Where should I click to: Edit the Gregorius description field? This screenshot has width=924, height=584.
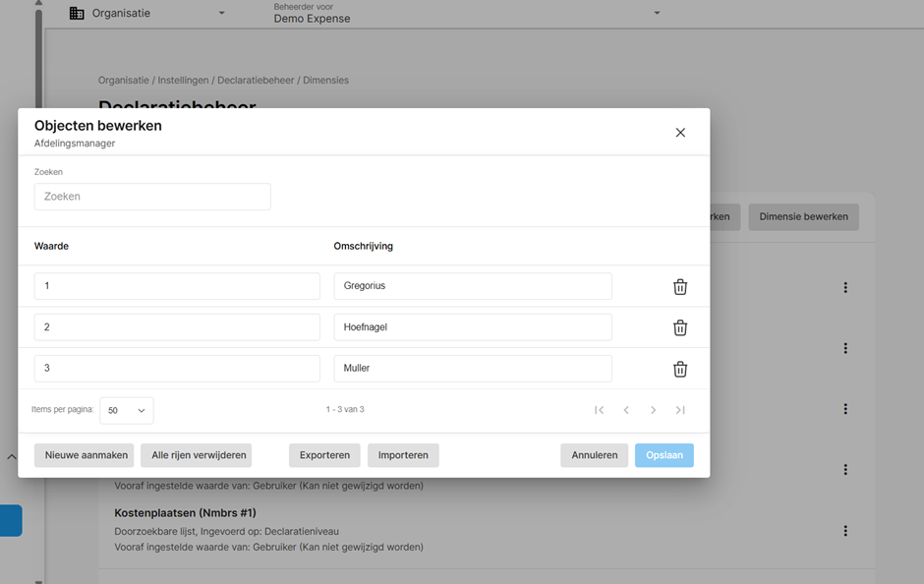click(473, 286)
